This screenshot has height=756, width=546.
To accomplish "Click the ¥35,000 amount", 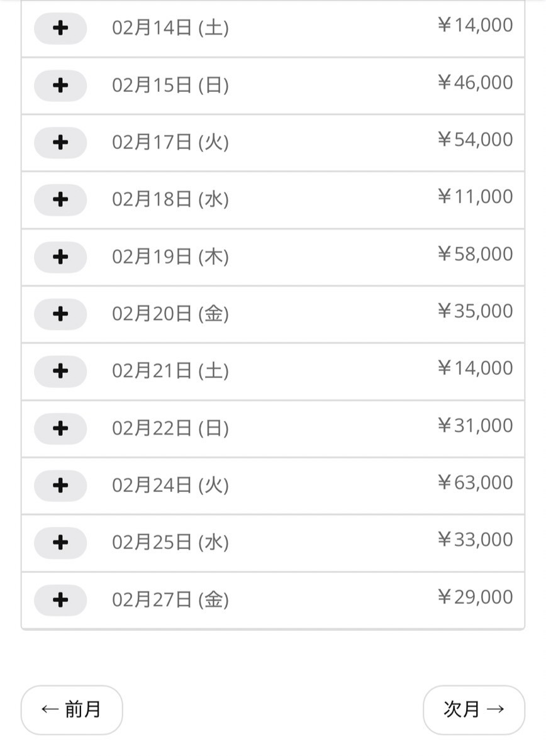I will pos(475,311).
